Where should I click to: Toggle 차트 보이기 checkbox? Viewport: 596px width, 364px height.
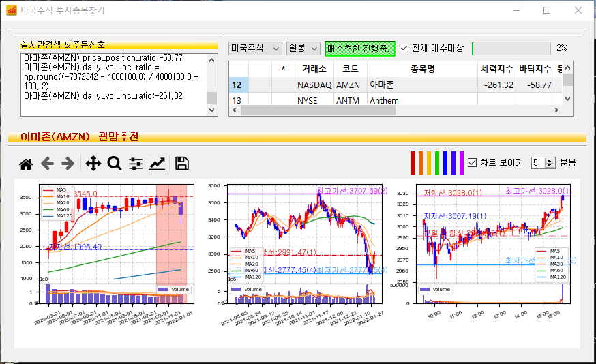click(x=472, y=163)
